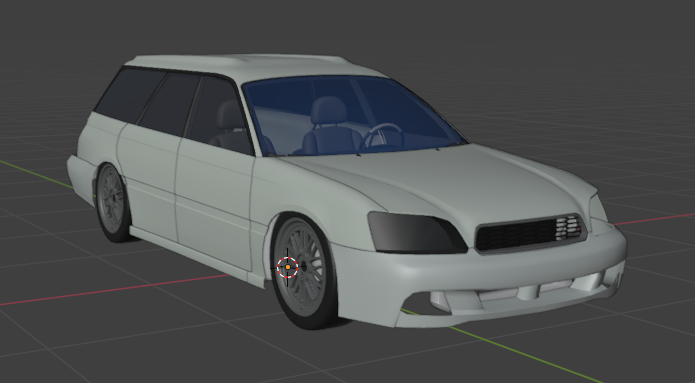
Task: Select the rear wheel rim
Action: click(111, 198)
